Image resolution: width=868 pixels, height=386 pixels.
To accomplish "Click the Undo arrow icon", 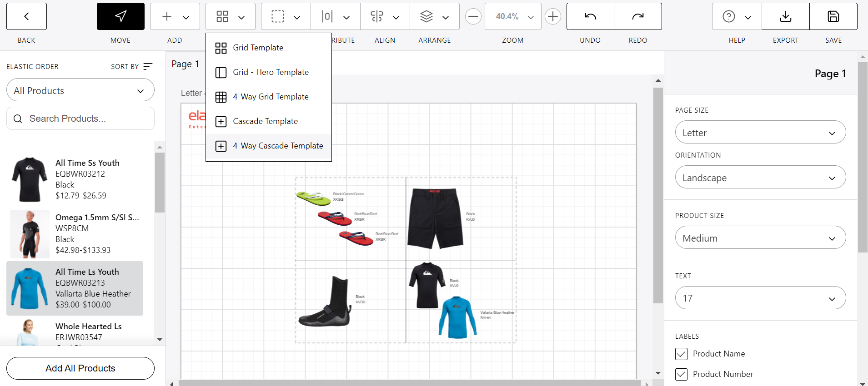I will point(590,17).
